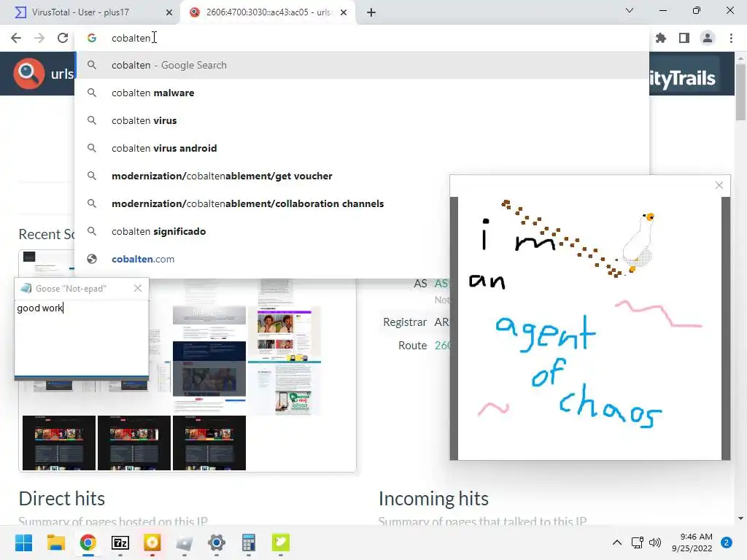Click the Goose Not-epad text area
The image size is (747, 560).
pyautogui.click(x=82, y=337)
